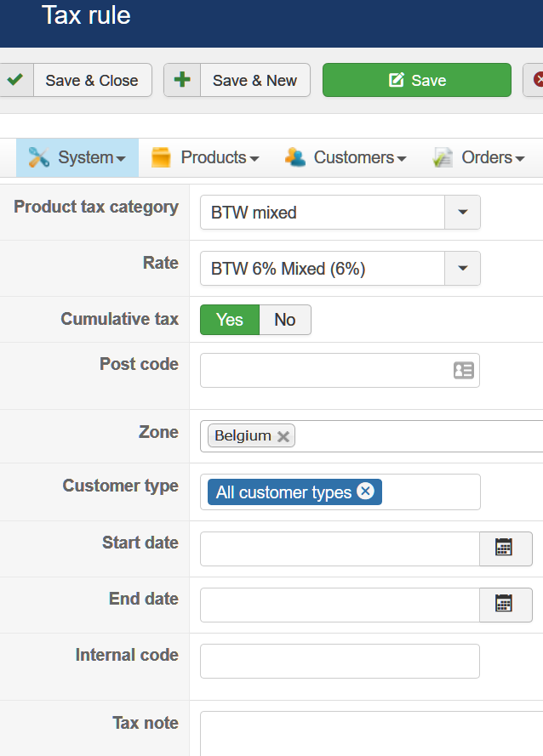Open the Orders menu

coord(477,157)
